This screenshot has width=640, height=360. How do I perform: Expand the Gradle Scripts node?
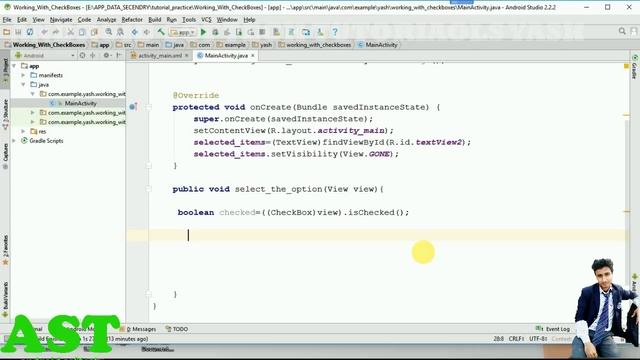14,141
